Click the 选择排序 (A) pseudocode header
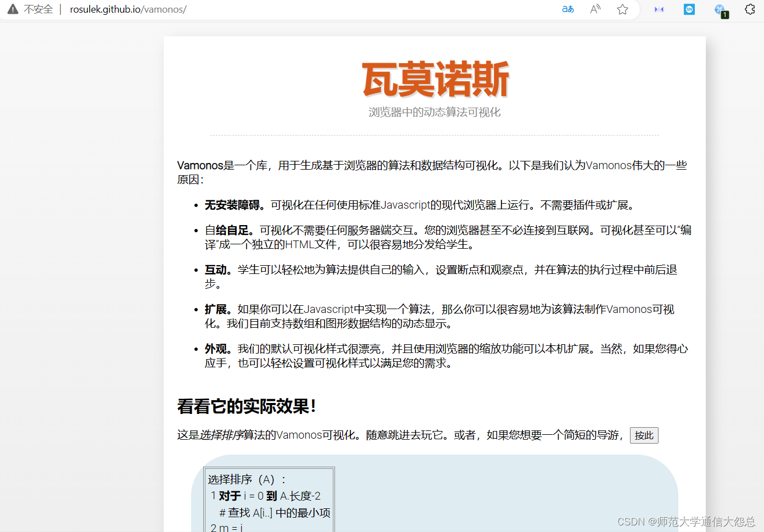764x532 pixels. (x=247, y=479)
